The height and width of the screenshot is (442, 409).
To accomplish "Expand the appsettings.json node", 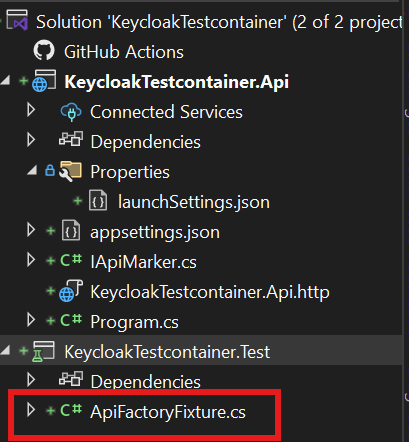I will pyautogui.click(x=31, y=230).
